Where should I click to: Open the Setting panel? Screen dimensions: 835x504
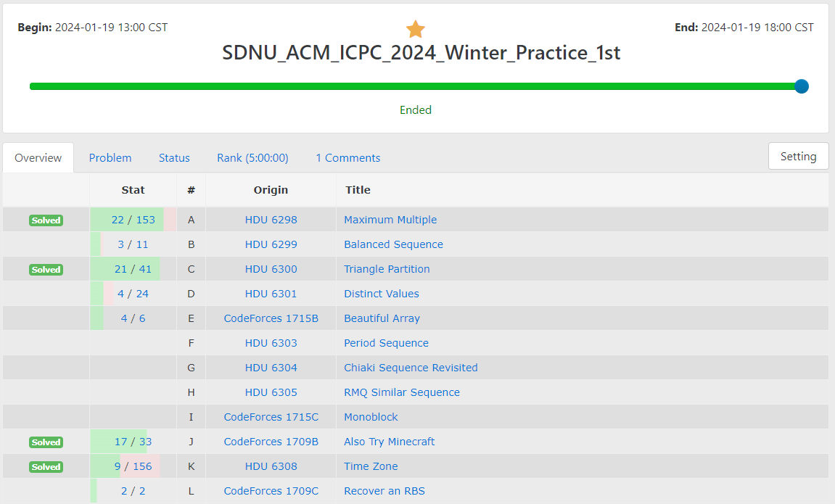pos(798,156)
